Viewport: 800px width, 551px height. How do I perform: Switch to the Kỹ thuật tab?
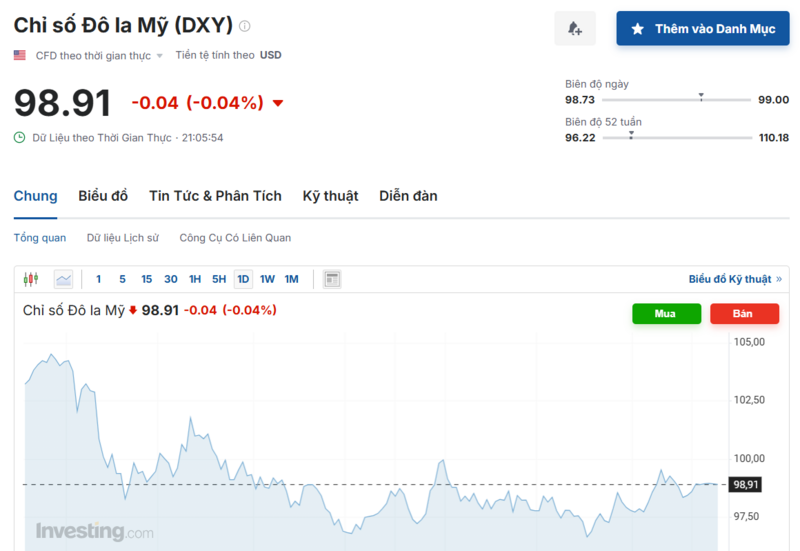click(330, 196)
